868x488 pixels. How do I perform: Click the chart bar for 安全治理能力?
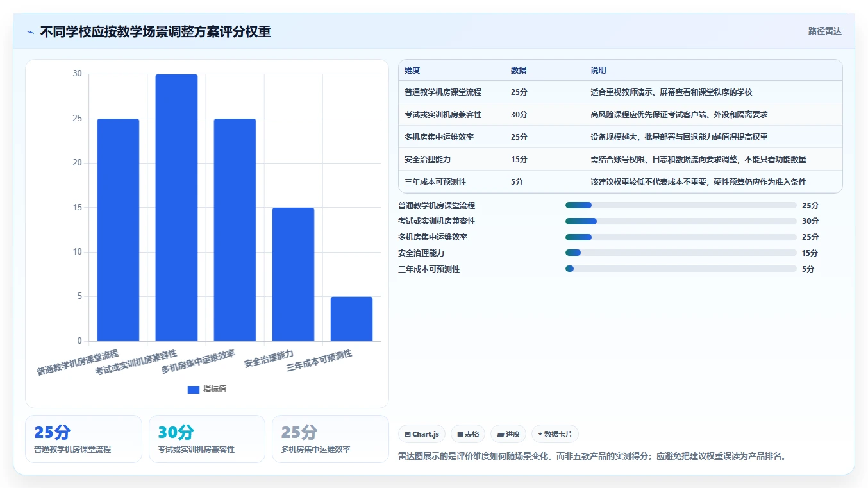[x=293, y=274]
